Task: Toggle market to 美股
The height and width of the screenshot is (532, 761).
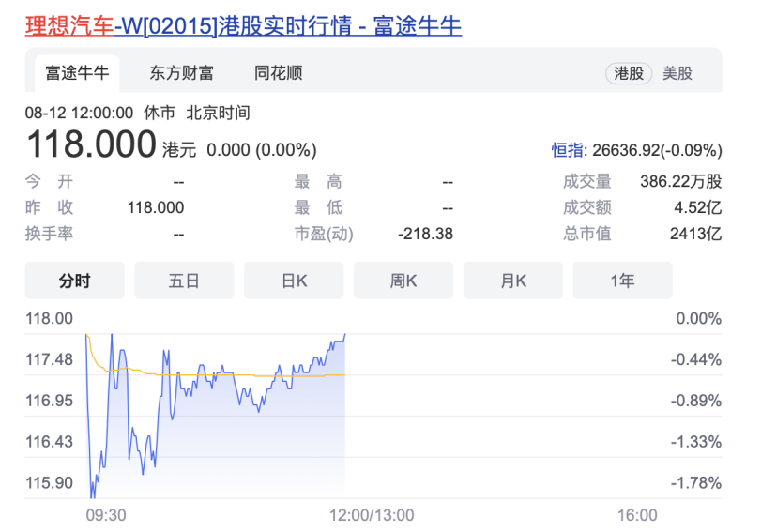Action: point(677,72)
